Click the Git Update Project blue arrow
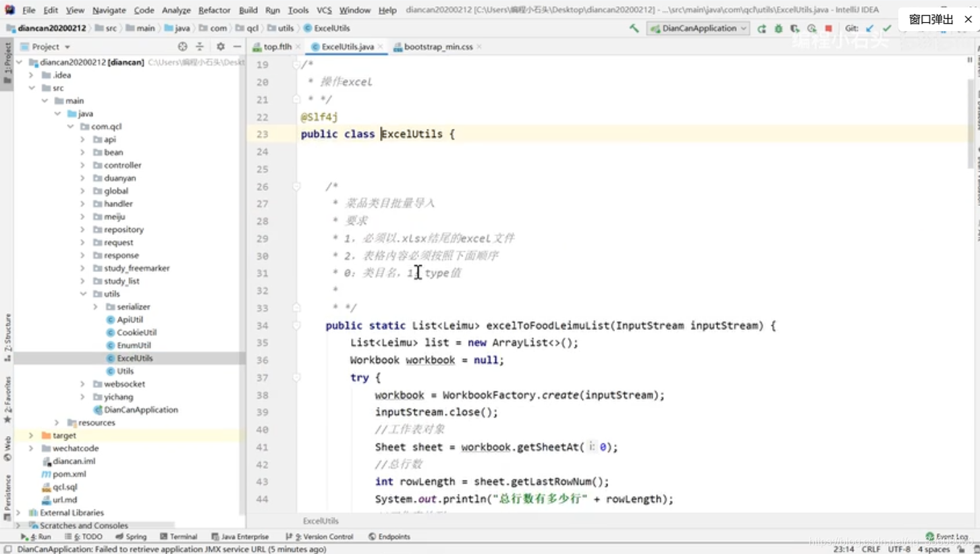Screen dimensions: 980x554 pos(870,28)
